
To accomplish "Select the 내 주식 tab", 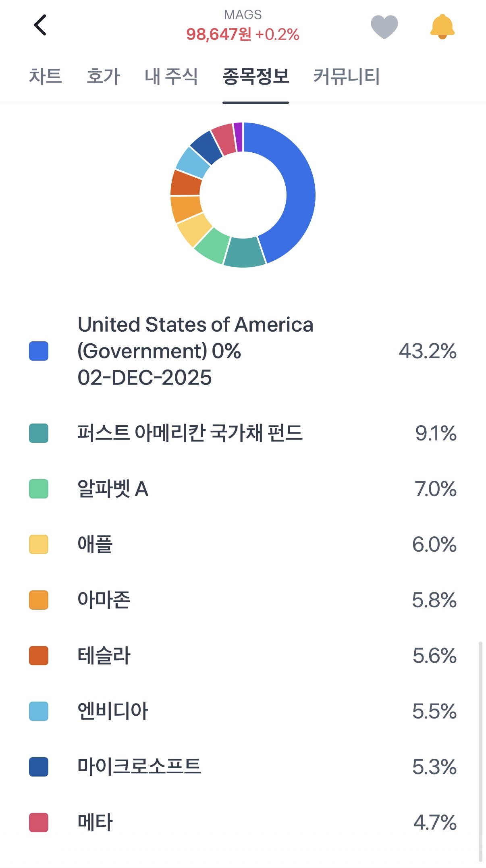I will point(171,76).
